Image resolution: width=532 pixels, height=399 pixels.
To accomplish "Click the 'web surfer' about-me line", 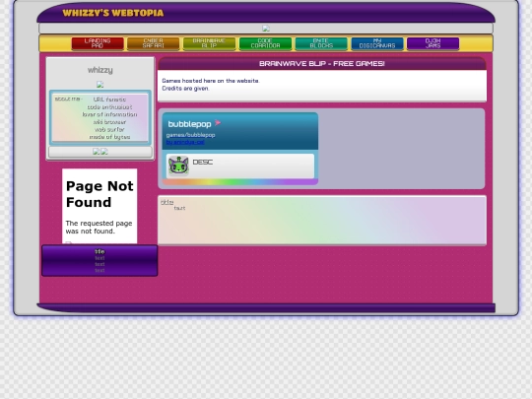I will [x=109, y=130].
